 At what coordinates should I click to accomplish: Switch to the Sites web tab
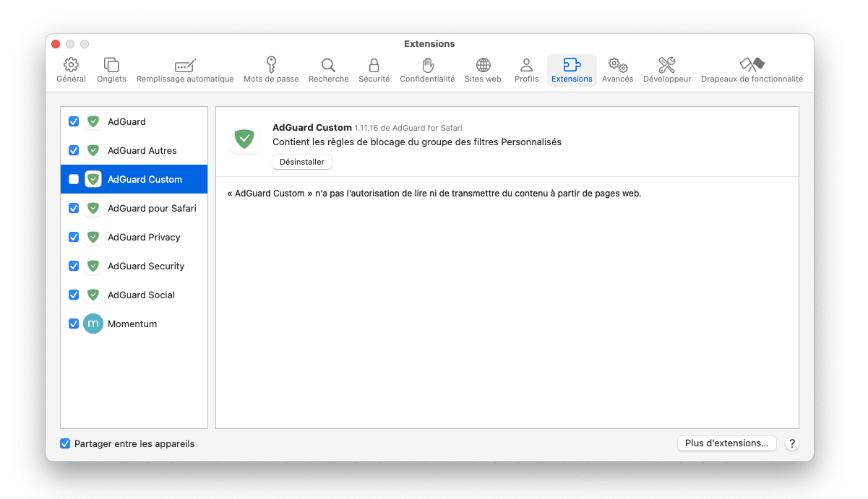(x=483, y=70)
